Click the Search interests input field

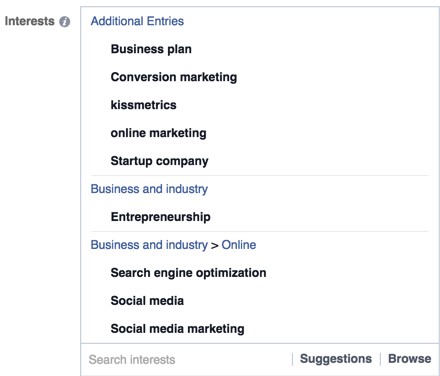coord(187,359)
